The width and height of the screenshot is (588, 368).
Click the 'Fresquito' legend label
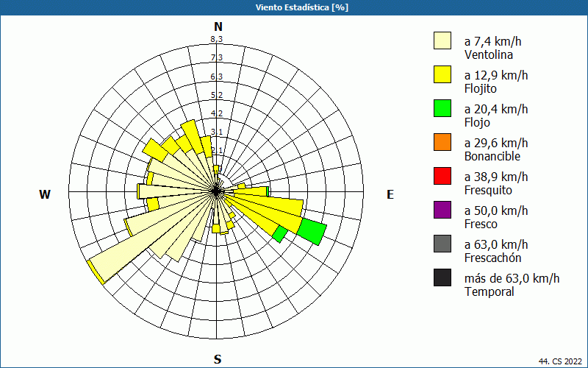[x=488, y=190]
